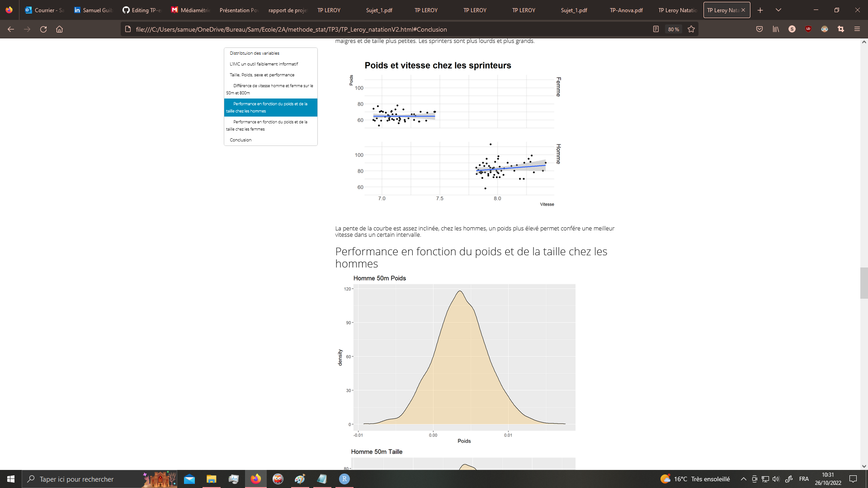Screen dimensions: 868x488
Task: Click the Windows taskbar search box
Action: point(99,479)
